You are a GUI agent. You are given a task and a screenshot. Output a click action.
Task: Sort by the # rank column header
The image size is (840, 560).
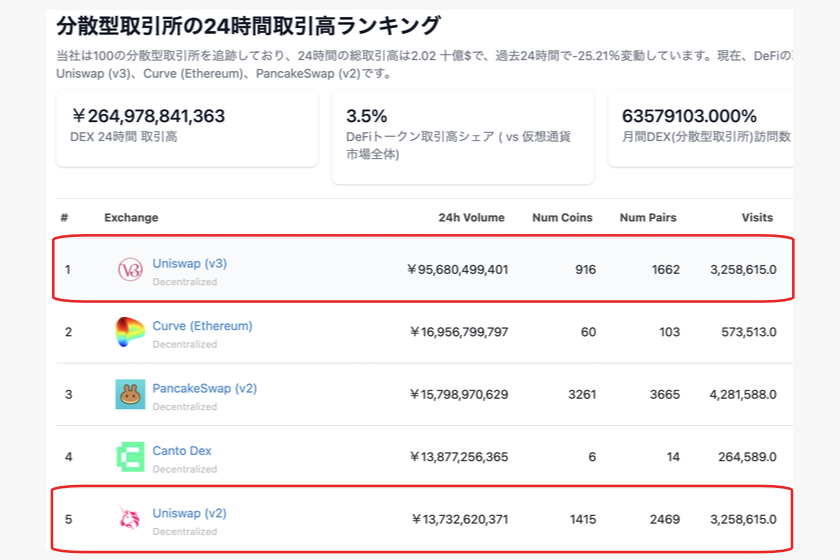coord(64,218)
